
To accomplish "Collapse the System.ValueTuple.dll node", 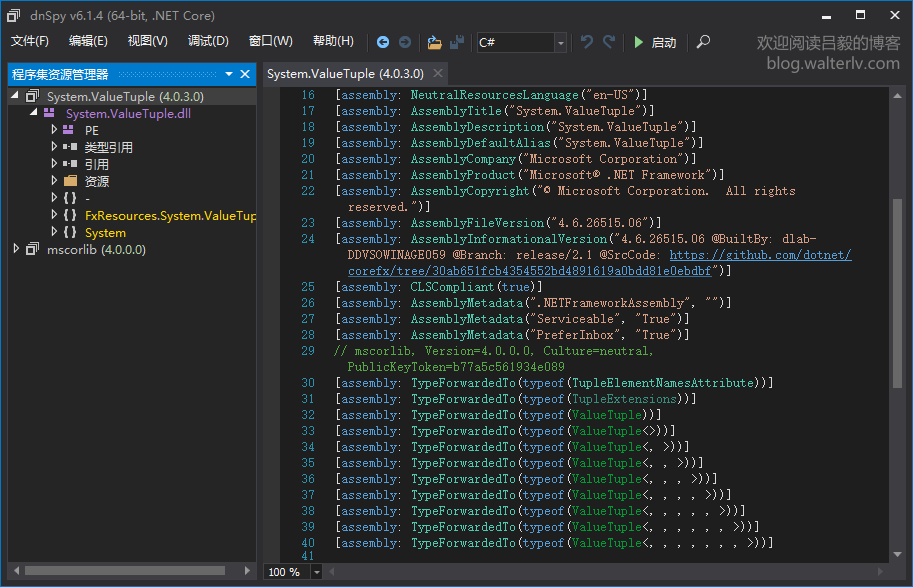I will point(34,112).
